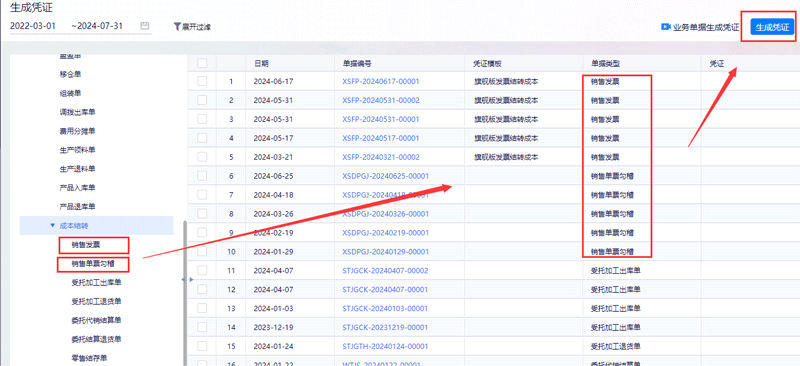The height and width of the screenshot is (366, 800).
Task: Tick checkbox for STJGCK-20231219-00001 row
Action: [x=203, y=327]
